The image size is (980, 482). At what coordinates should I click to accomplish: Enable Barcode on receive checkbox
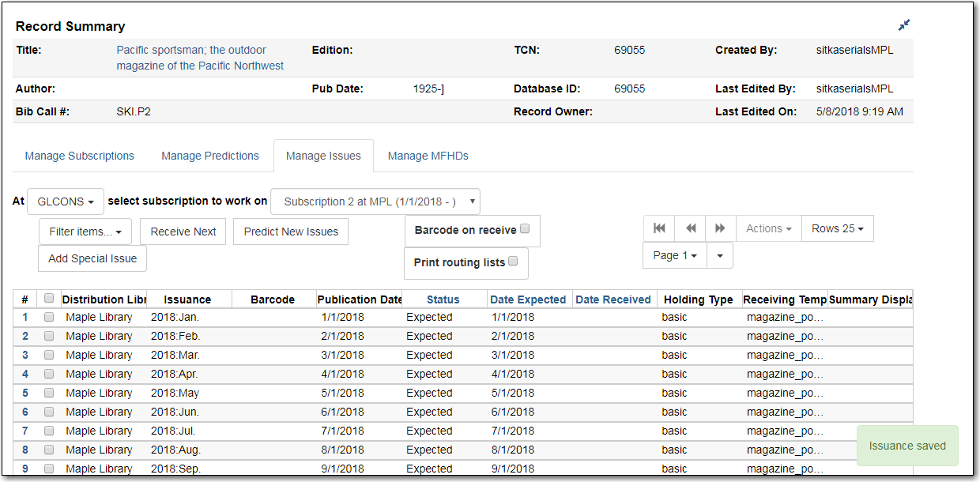(x=526, y=230)
